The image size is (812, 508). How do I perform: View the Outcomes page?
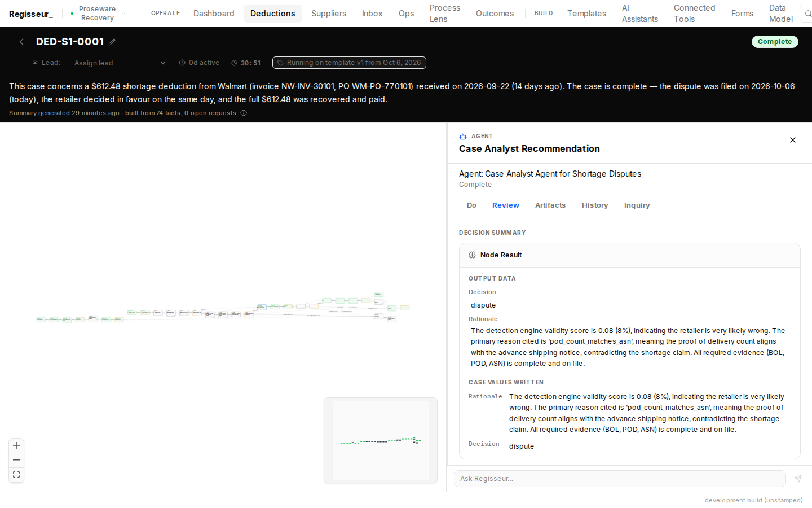point(495,14)
